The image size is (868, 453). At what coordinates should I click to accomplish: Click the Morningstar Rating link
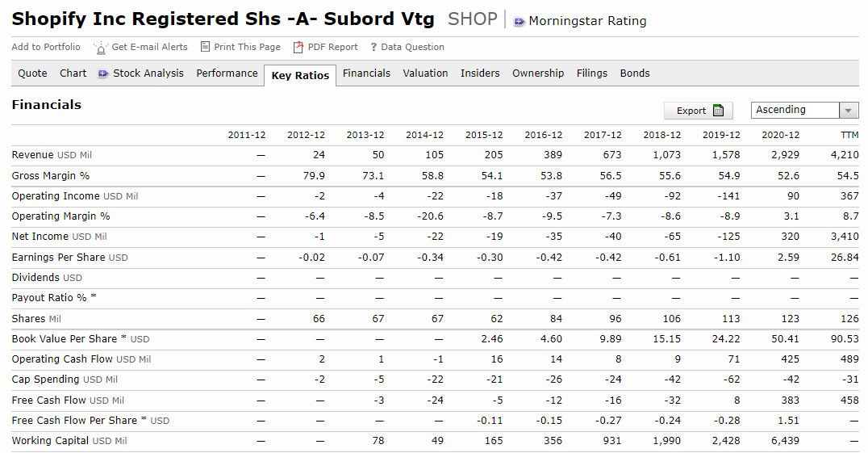pyautogui.click(x=587, y=22)
